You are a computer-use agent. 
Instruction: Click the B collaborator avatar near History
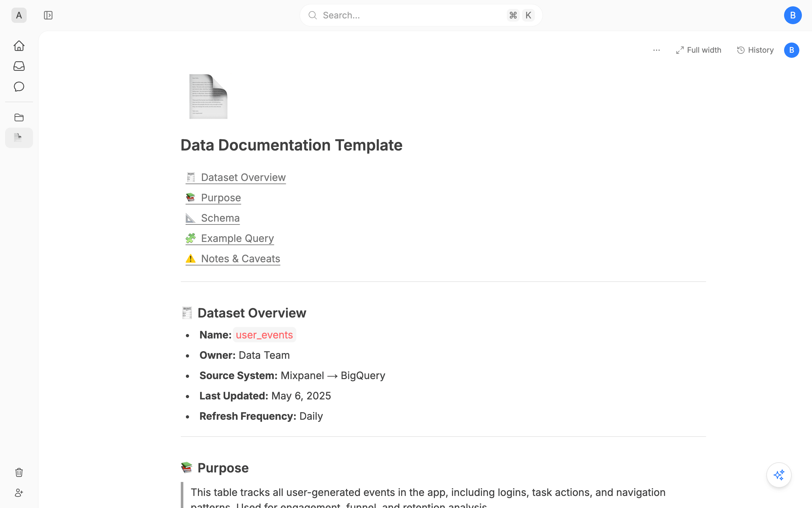point(791,50)
